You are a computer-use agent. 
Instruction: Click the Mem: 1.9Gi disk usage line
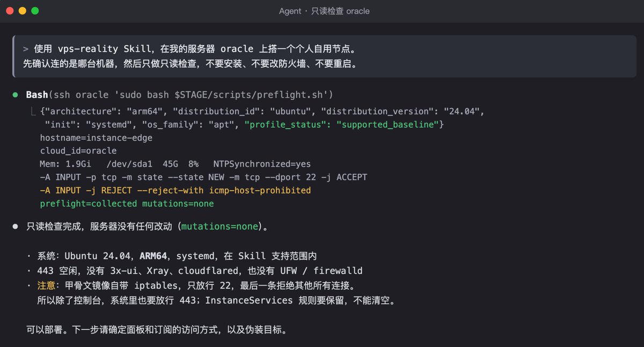point(175,164)
